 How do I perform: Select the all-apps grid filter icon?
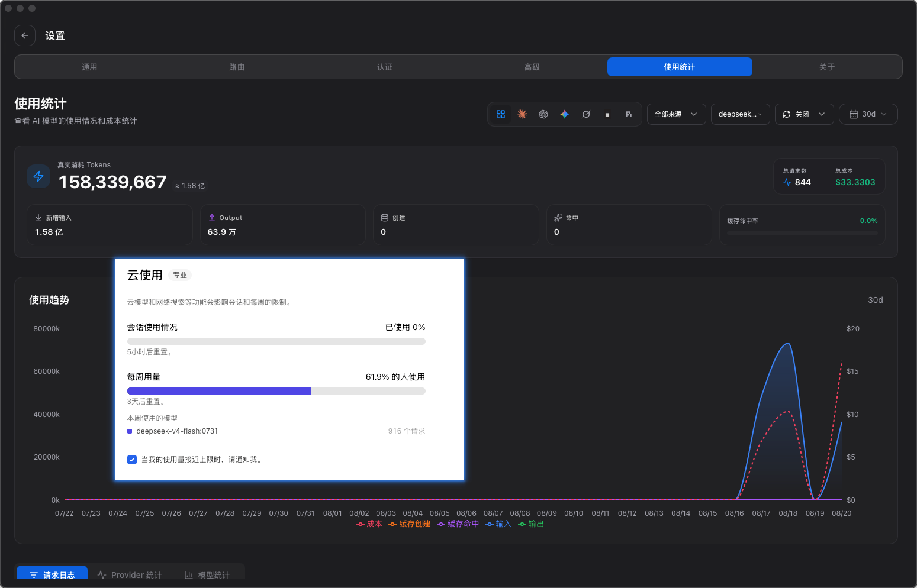point(501,114)
